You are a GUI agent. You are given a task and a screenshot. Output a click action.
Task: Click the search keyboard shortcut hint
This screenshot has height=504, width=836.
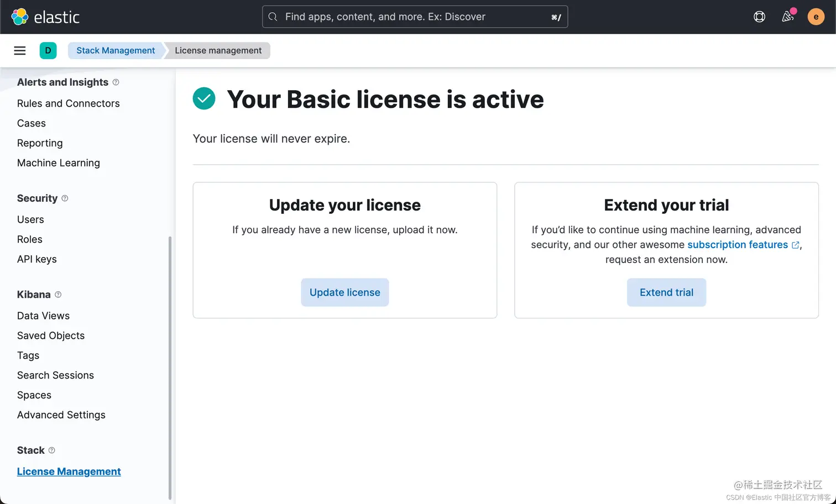coord(556,17)
